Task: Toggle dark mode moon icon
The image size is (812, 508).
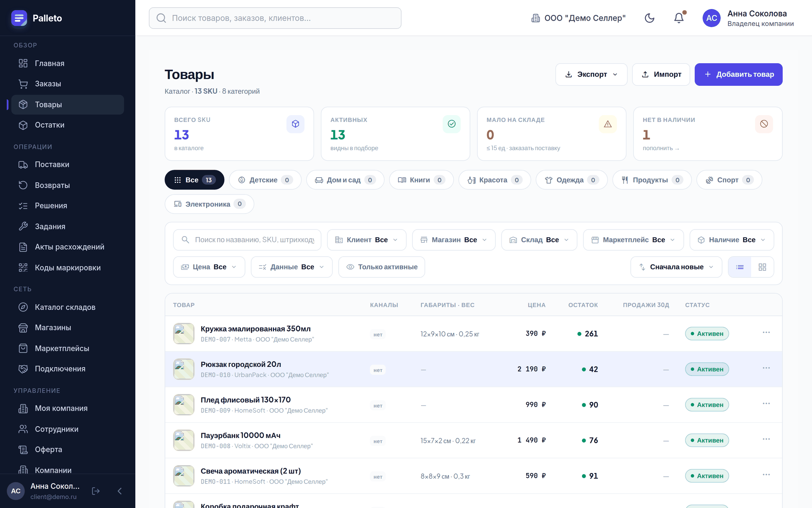Action: tap(649, 18)
